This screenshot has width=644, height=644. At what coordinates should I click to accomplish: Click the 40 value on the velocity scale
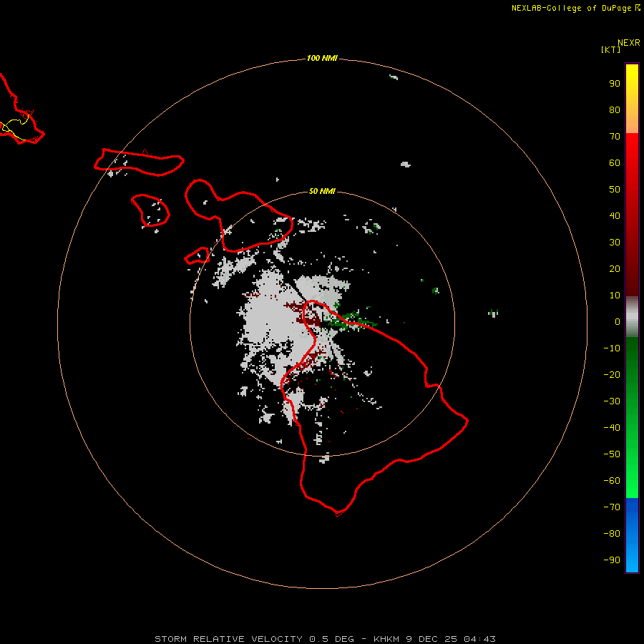point(615,216)
